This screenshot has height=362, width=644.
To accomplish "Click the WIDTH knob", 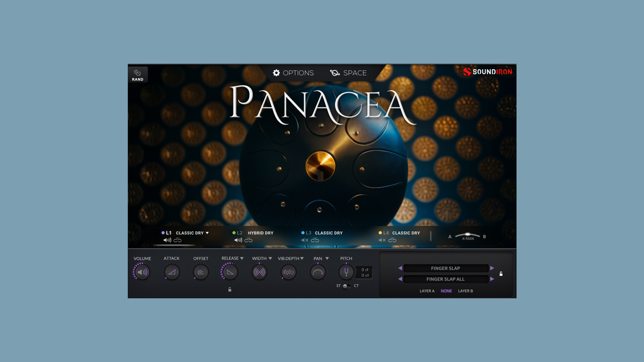I will pyautogui.click(x=259, y=272).
